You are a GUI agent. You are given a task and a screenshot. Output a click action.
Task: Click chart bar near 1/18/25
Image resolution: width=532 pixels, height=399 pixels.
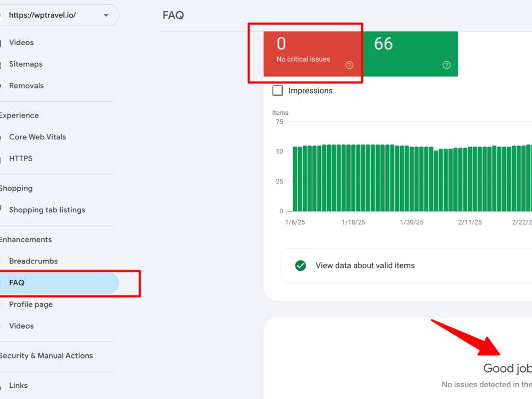click(x=353, y=178)
